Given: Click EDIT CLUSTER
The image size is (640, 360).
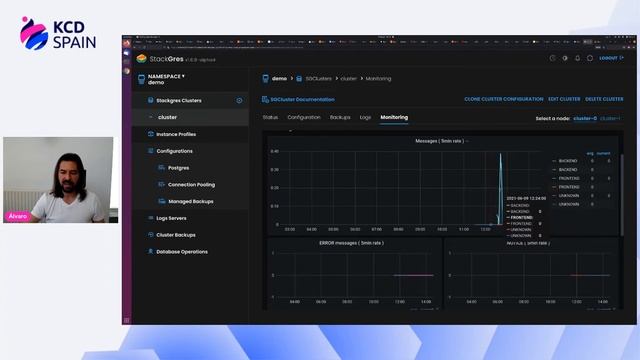Looking at the screenshot, I should [564, 99].
